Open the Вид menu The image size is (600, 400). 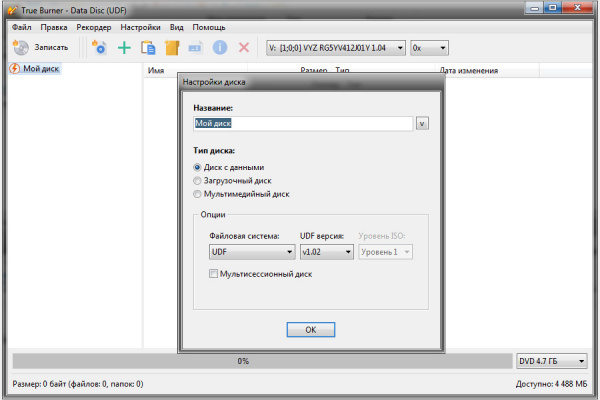point(176,28)
